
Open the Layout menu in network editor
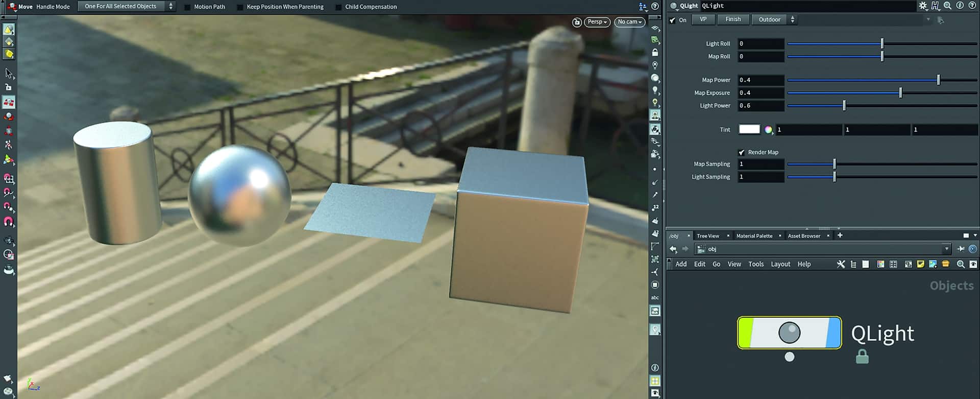pyautogui.click(x=780, y=264)
